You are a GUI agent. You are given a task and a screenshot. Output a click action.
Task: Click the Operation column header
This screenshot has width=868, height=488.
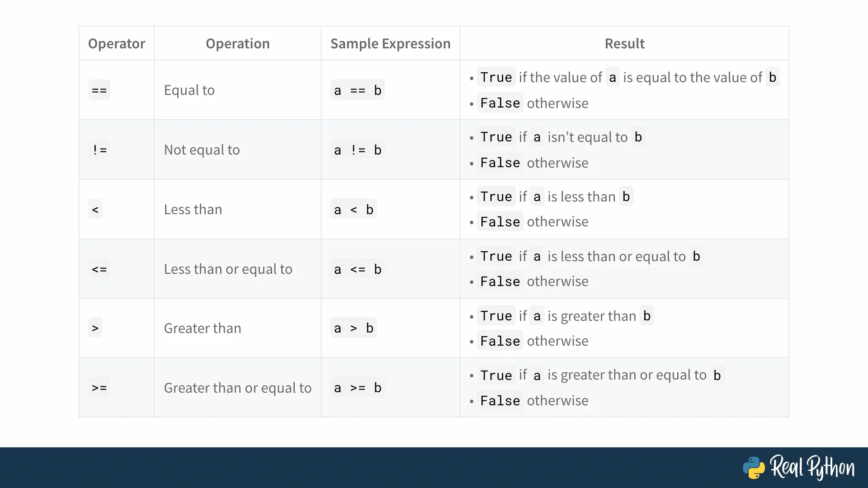pyautogui.click(x=237, y=43)
